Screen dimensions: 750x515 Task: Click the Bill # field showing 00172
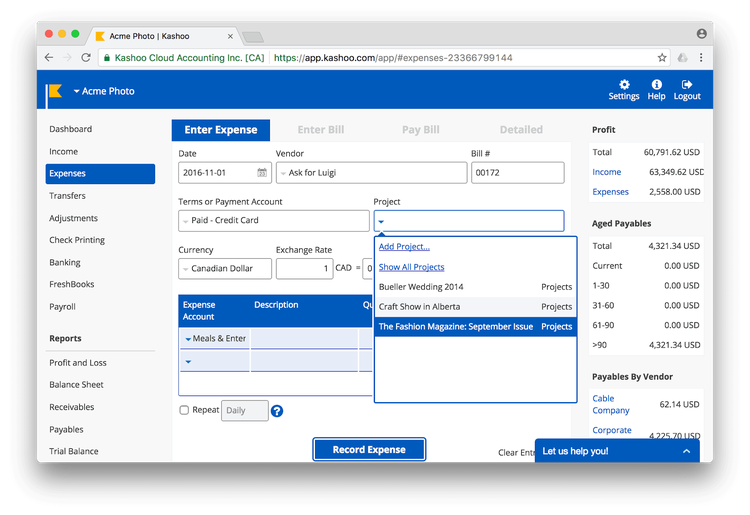tap(518, 173)
